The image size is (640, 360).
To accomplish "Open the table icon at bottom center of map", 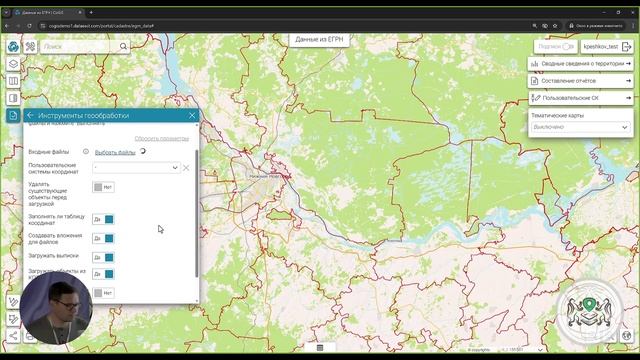I will coord(320,348).
